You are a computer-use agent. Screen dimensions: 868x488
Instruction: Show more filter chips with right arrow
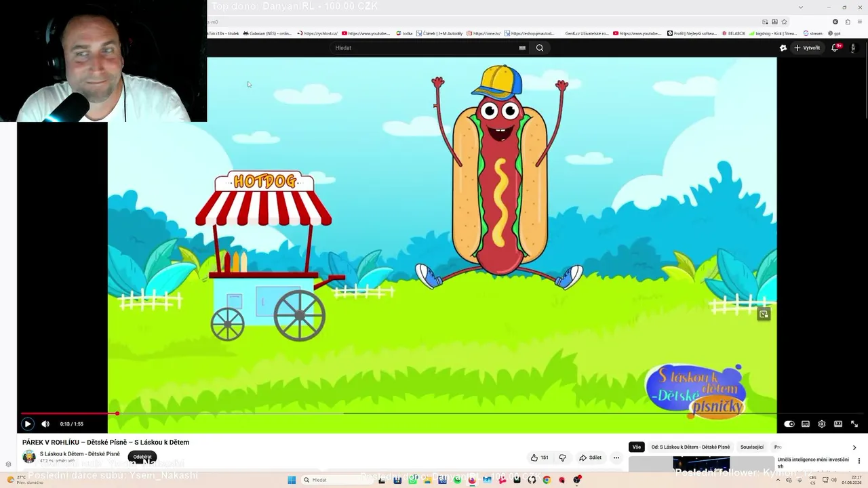[x=854, y=447]
